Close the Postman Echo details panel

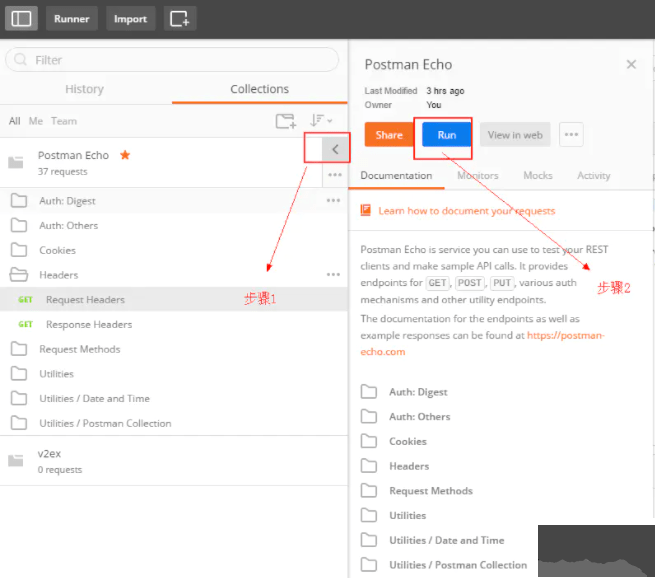point(631,64)
